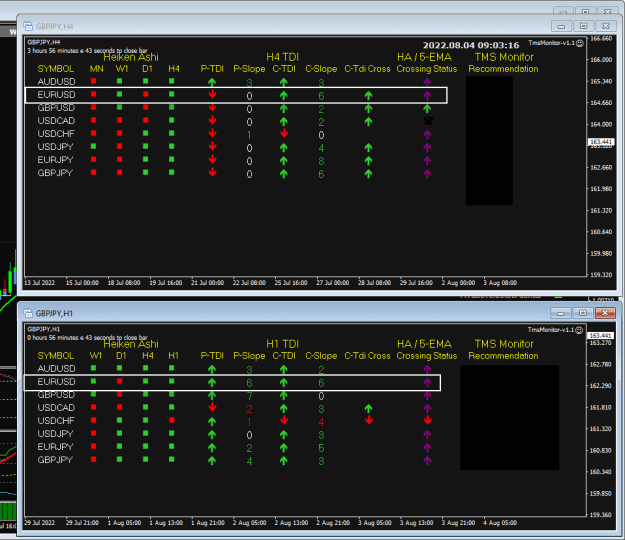The height and width of the screenshot is (540, 625).
Task: Click the GBPJPY,H1 window title text
Action: click(x=54, y=314)
